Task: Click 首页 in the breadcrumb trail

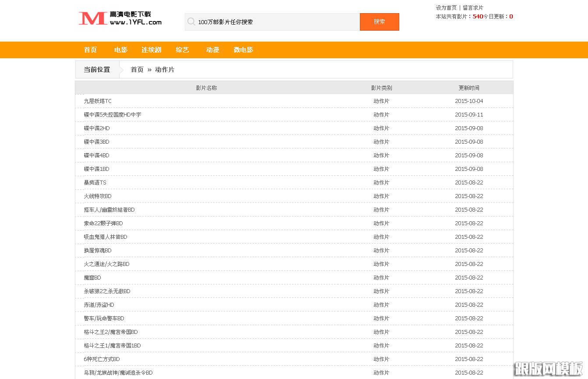Action: (137, 69)
